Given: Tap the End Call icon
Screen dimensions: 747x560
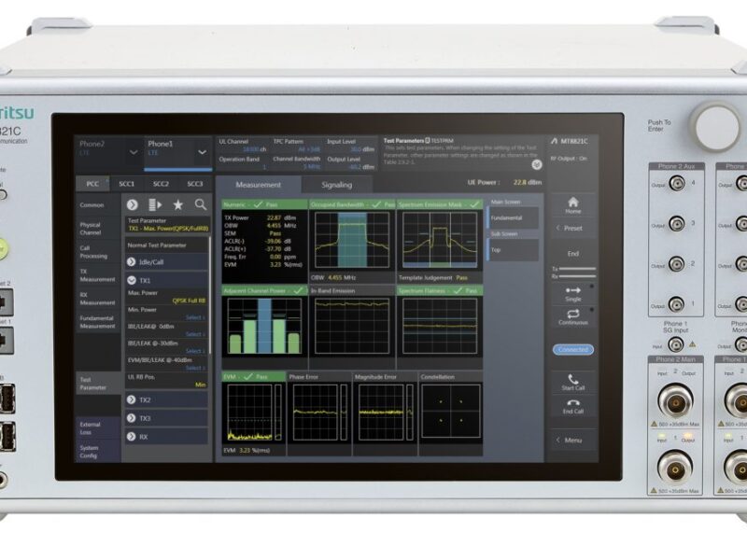Looking at the screenshot, I should [x=573, y=411].
